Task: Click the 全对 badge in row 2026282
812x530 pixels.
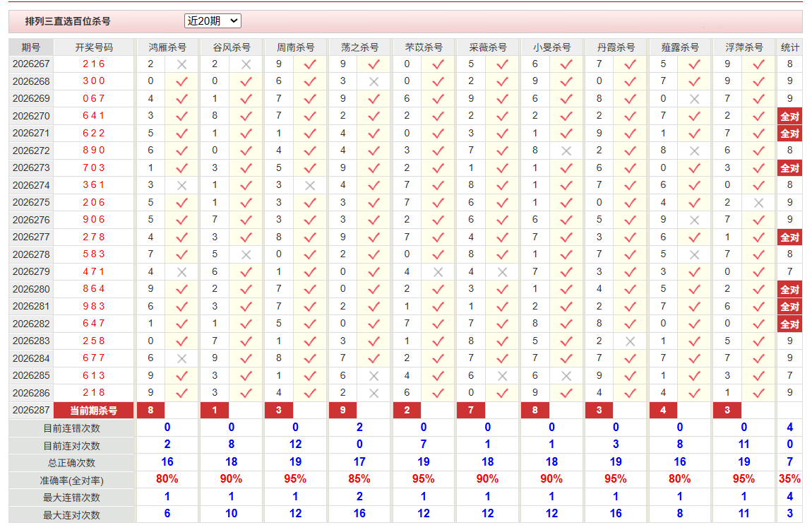Action: click(x=789, y=324)
